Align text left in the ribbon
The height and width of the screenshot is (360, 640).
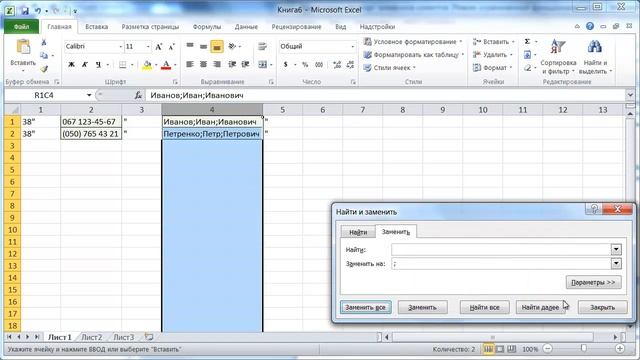190,64
